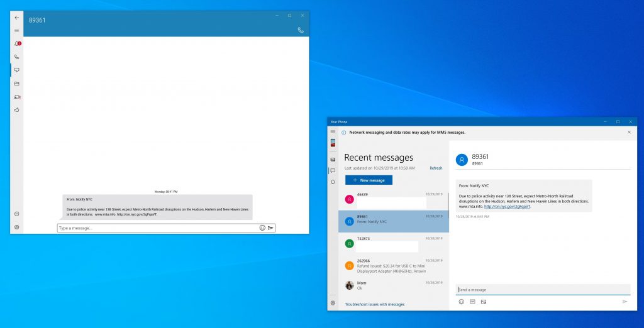
Task: Click the Send a message text field
Action: coord(542,290)
